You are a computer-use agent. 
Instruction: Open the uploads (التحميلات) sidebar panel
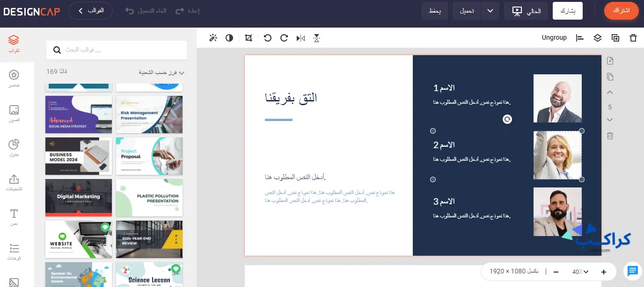click(x=14, y=182)
